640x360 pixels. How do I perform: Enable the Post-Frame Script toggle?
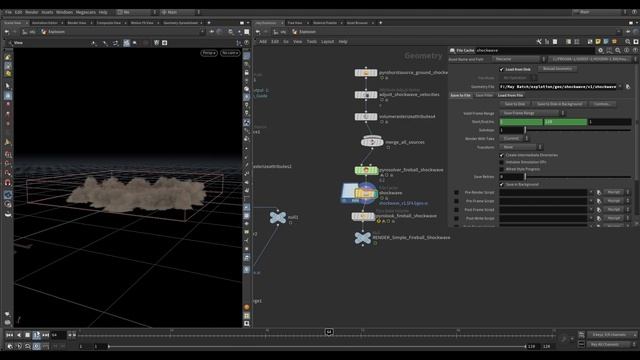456,209
